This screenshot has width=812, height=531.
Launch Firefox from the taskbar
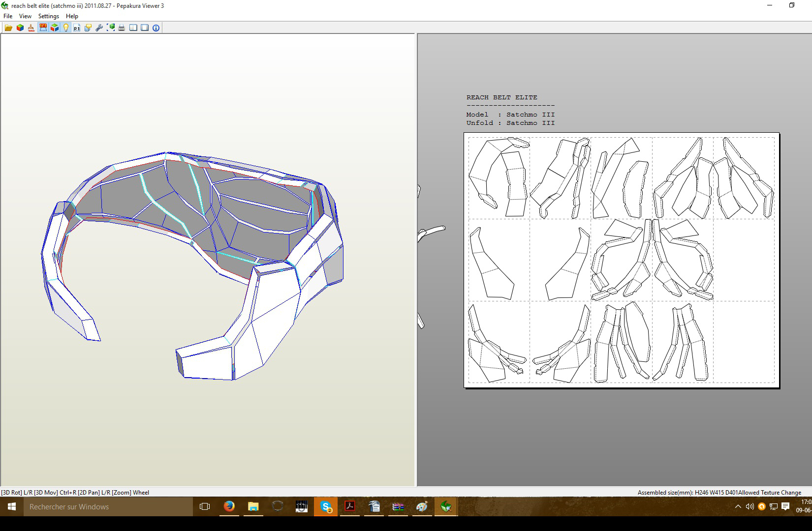229,506
